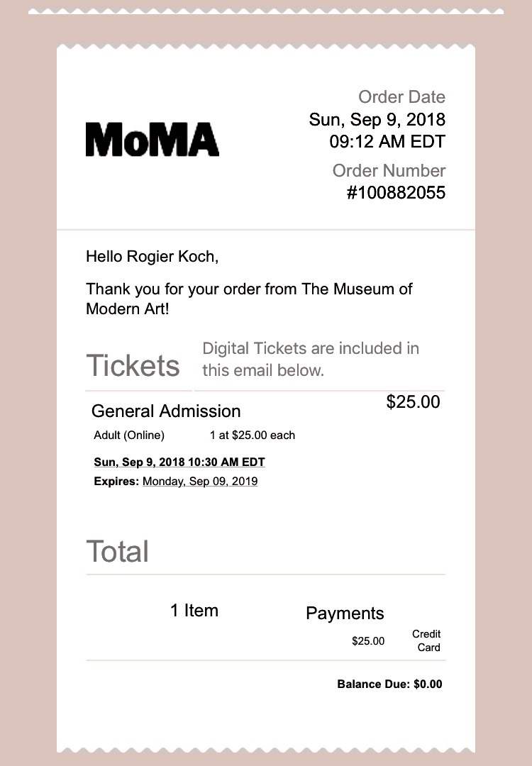Screen dimensions: 532x766
Task: Click the Total section heading
Action: point(117,552)
